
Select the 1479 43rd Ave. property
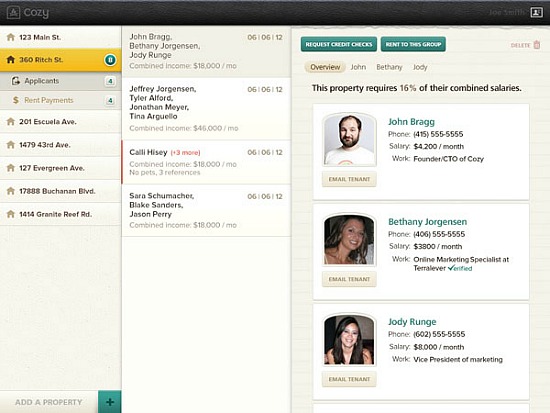61,145
